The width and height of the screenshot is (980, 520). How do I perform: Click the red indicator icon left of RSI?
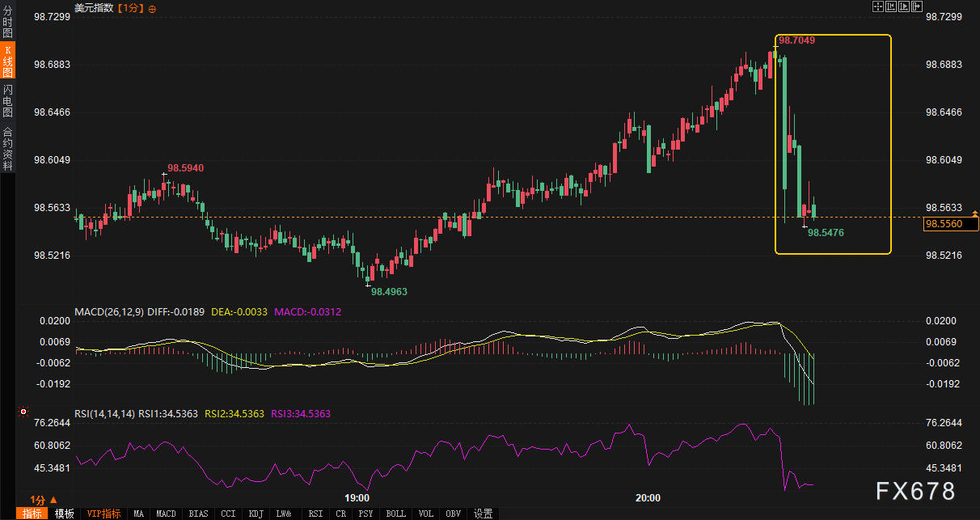point(23,412)
